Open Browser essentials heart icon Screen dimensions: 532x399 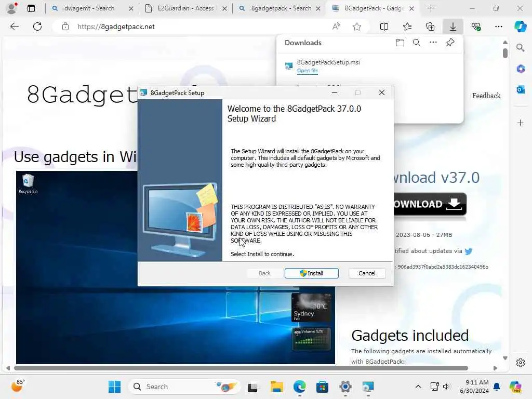(x=476, y=26)
